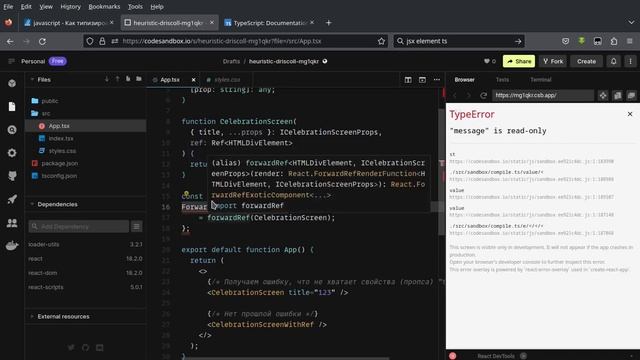The height and width of the screenshot is (360, 640).
Task: Open preview in new window icon
Action: click(631, 95)
